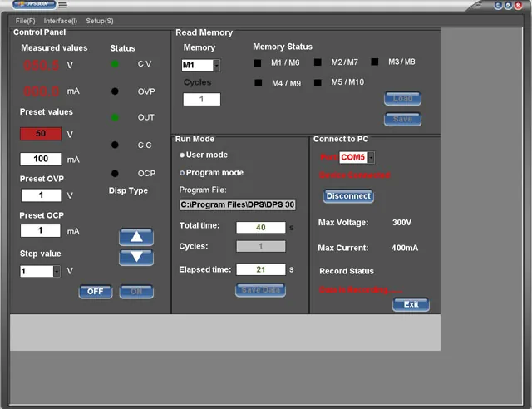Select User mode radio button

pyautogui.click(x=182, y=155)
